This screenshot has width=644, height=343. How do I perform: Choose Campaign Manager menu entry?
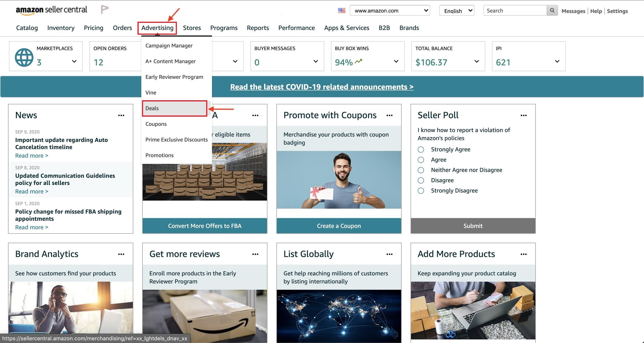(169, 46)
